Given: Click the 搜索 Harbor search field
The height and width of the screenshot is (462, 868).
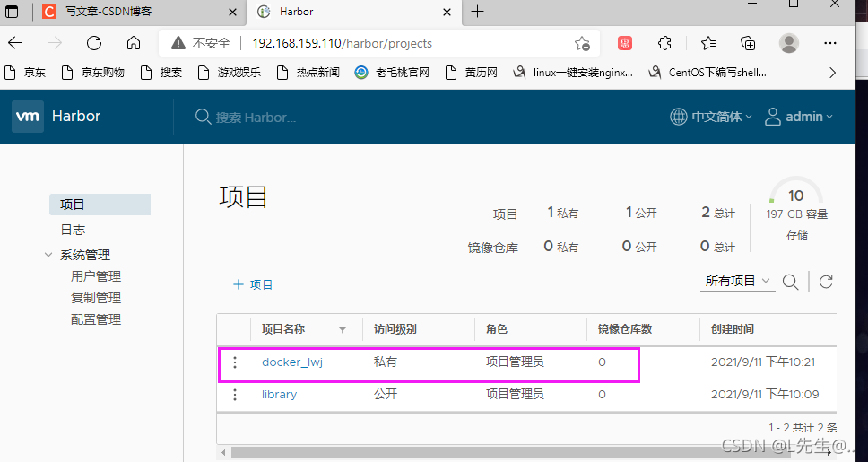Looking at the screenshot, I should (256, 118).
